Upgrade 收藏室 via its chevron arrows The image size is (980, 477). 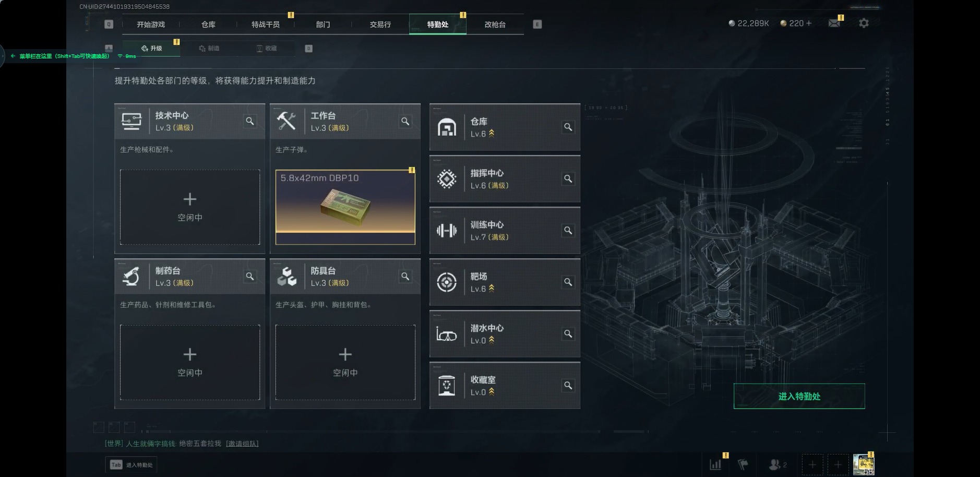pyautogui.click(x=491, y=392)
